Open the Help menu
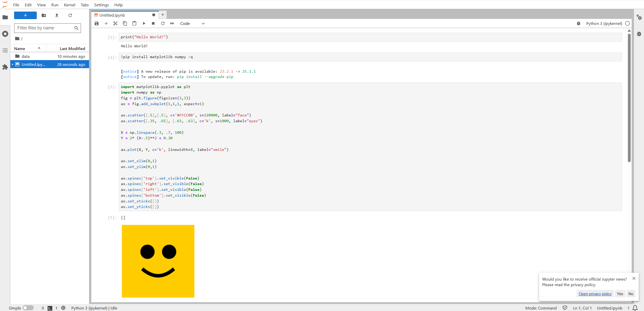This screenshot has width=644, height=311. [118, 5]
